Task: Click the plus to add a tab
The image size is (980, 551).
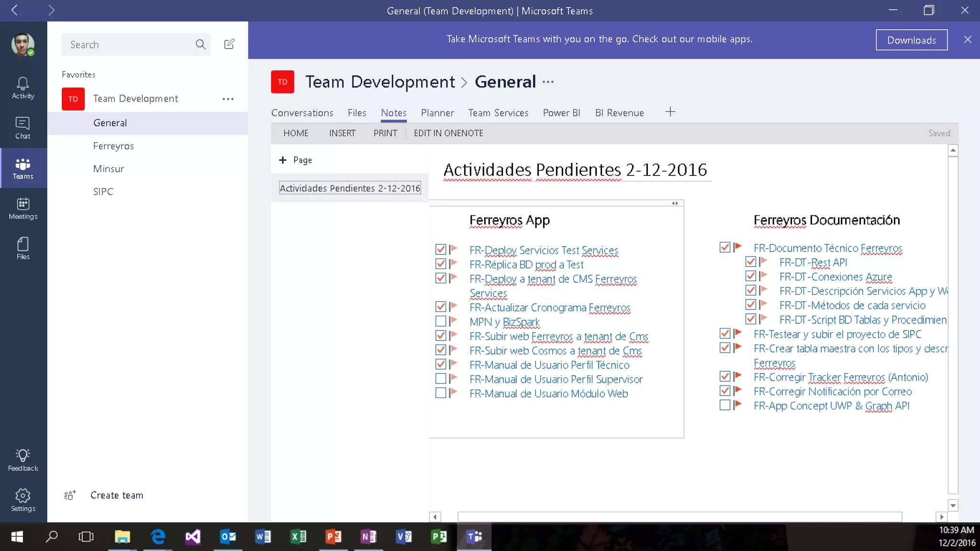Action: 670,112
